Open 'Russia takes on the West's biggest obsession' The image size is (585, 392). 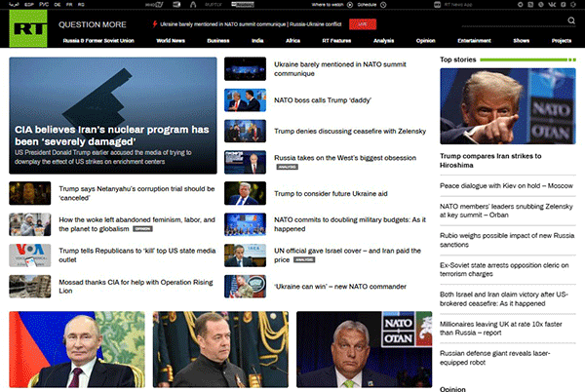[345, 158]
